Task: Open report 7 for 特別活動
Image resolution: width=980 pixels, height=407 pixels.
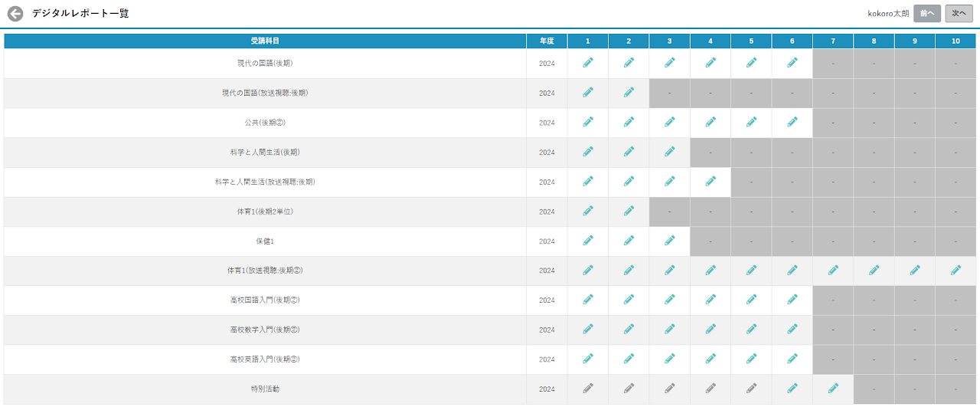Action: click(x=833, y=389)
